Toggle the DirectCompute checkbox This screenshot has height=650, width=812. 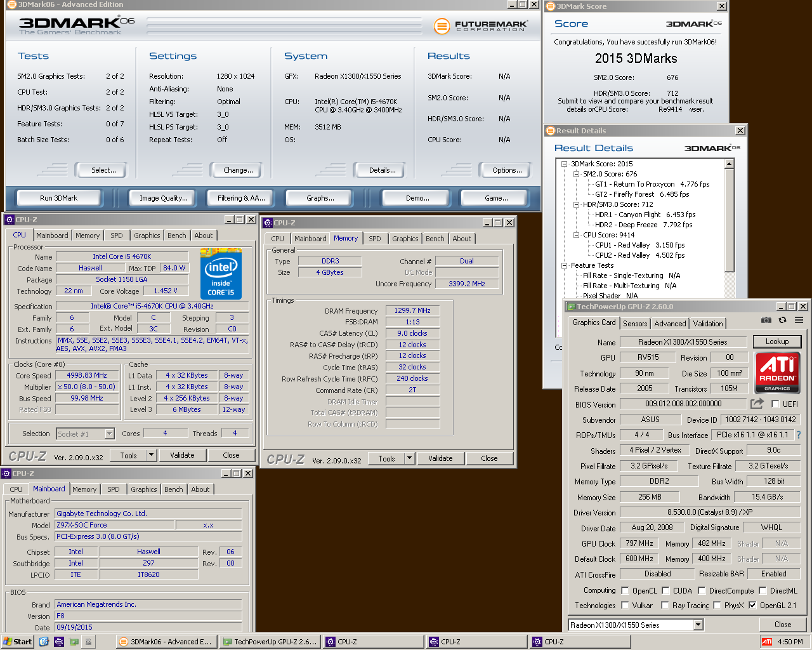pos(702,590)
